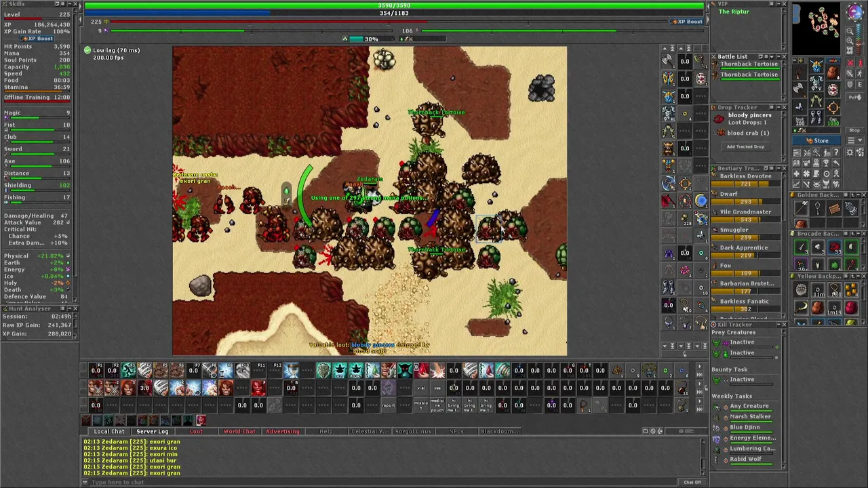868x488 pixels.
Task: Select the key in Golden Backpack
Action: coord(817,208)
